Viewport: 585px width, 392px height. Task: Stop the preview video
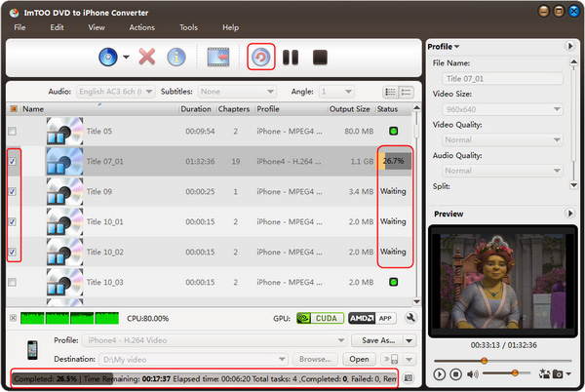[455, 373]
